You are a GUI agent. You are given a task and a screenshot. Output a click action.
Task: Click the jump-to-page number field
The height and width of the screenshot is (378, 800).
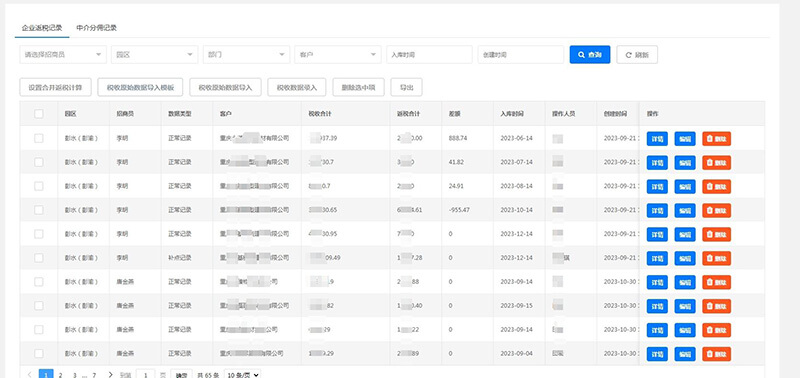pos(145,375)
